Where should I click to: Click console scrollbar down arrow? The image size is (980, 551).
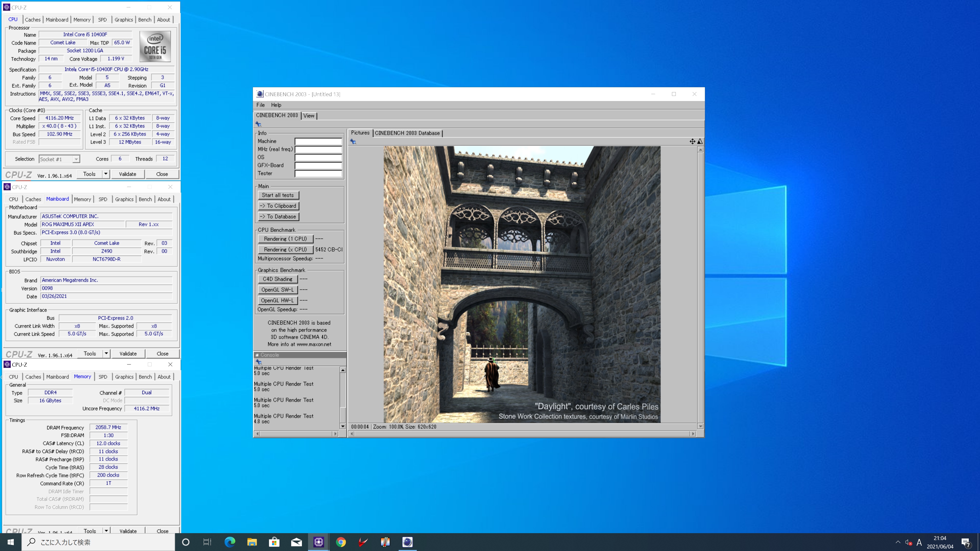click(343, 426)
